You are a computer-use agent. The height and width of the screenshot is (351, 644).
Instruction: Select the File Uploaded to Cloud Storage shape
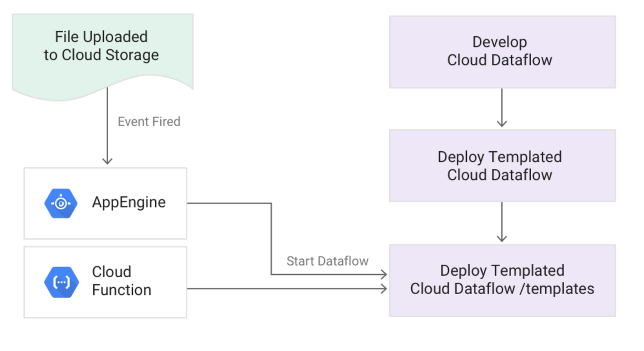[102, 57]
